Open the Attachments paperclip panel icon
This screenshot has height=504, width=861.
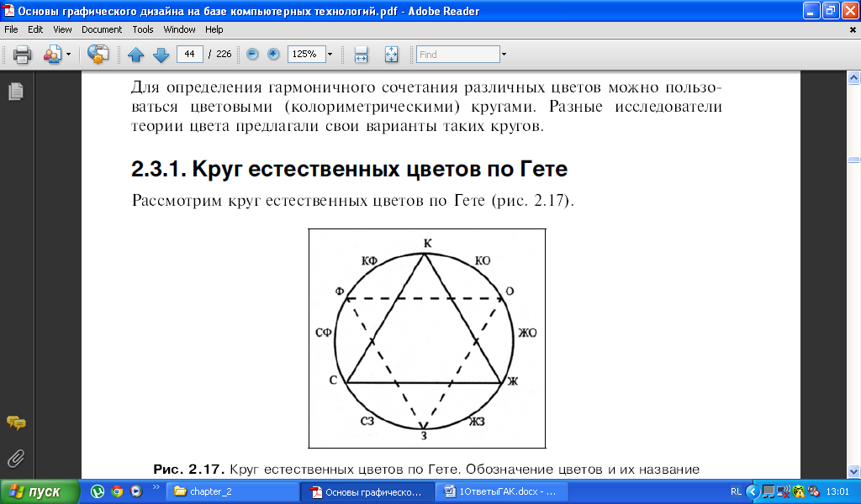pos(16,459)
